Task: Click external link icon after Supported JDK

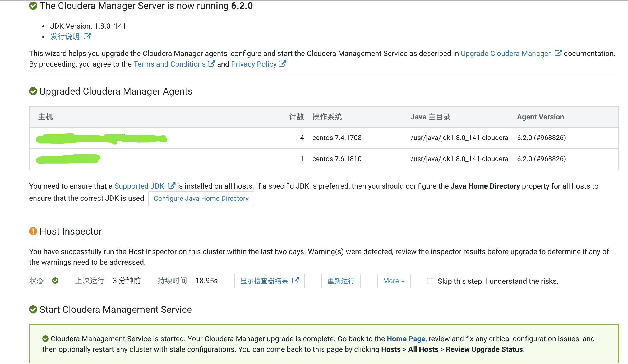Action: (x=172, y=186)
